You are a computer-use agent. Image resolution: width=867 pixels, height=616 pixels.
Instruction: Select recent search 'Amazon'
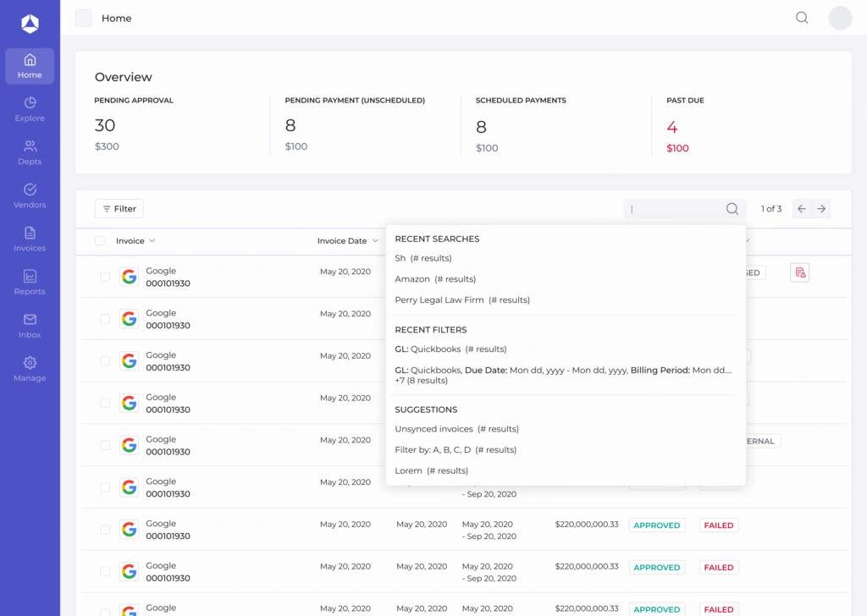[x=435, y=279]
